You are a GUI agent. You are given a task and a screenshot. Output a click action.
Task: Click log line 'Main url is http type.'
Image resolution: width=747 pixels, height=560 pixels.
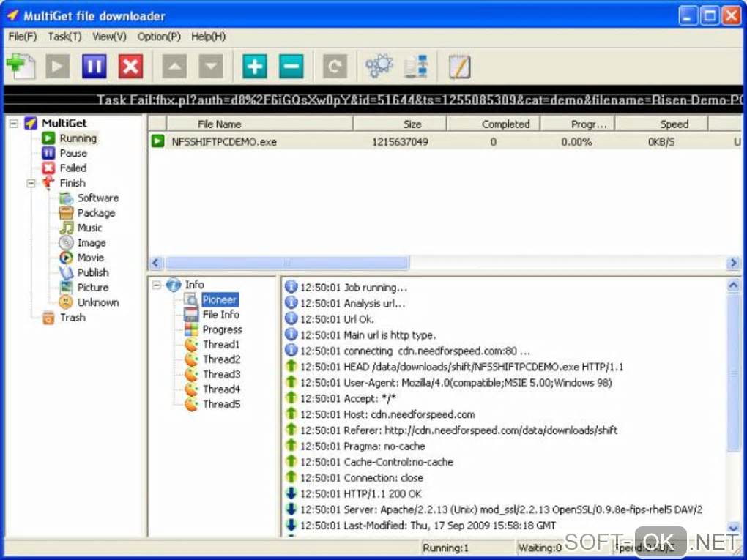pos(368,335)
